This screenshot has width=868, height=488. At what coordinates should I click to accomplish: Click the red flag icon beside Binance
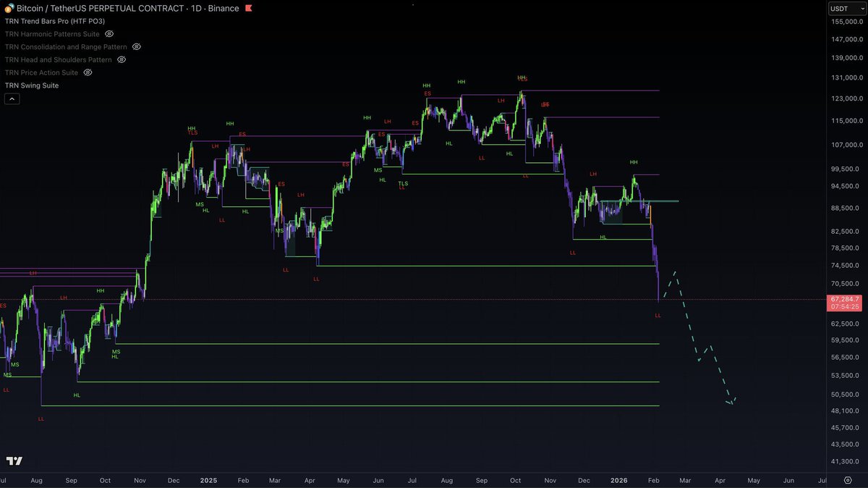coord(248,9)
